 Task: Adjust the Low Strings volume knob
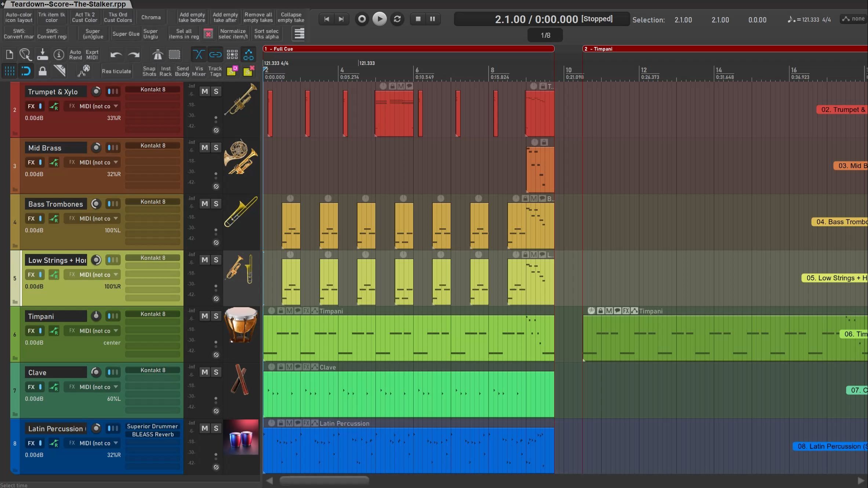[x=96, y=260]
